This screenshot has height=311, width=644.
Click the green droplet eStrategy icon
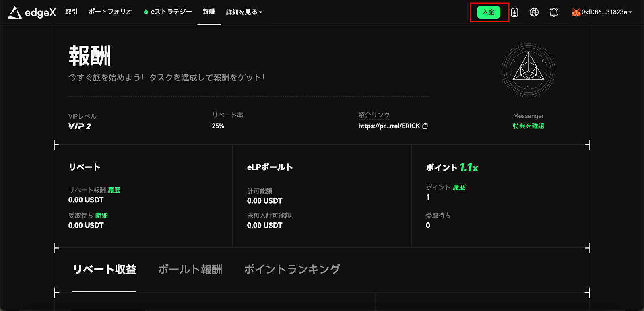pyautogui.click(x=146, y=12)
